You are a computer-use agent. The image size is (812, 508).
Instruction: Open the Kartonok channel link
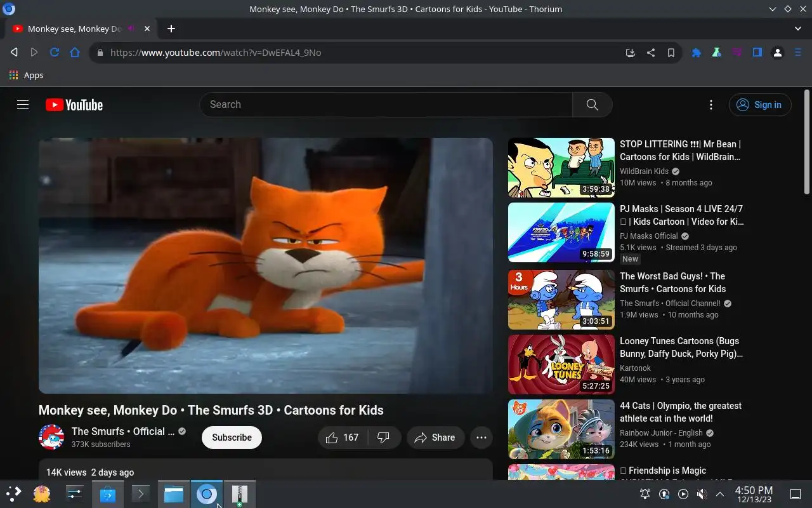(635, 368)
